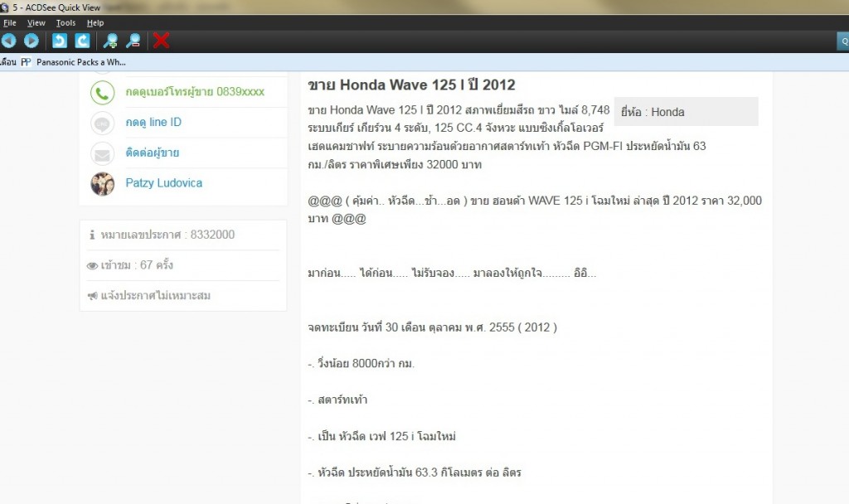Click the Patzy Ludovica profile photo
The height and width of the screenshot is (504, 849).
[102, 184]
